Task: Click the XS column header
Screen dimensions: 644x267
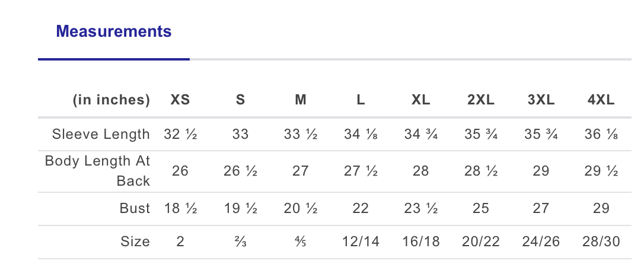Action: pyautogui.click(x=180, y=100)
